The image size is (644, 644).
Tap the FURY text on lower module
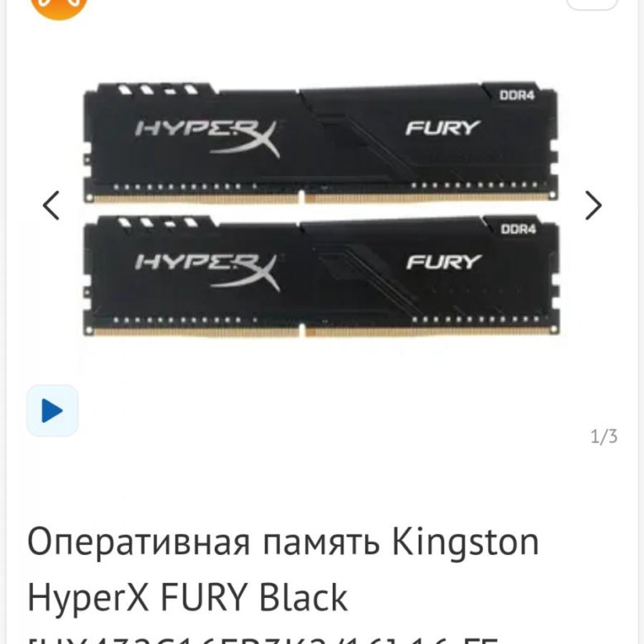(443, 262)
